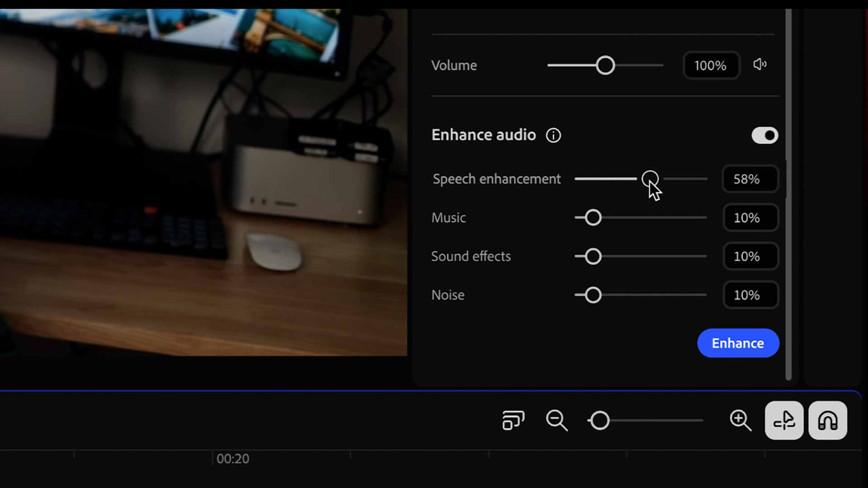Viewport: 868px width, 488px height.
Task: Click the blue Enhance button
Action: (738, 343)
